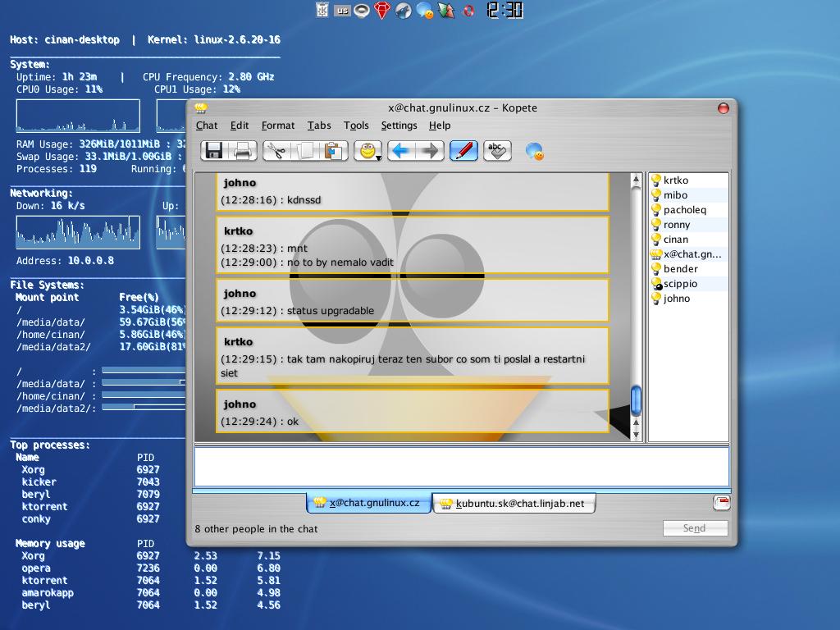Image resolution: width=840 pixels, height=630 pixels.
Task: Switch to kubuntu.sk@chat.linjab.net tab
Action: [x=514, y=504]
